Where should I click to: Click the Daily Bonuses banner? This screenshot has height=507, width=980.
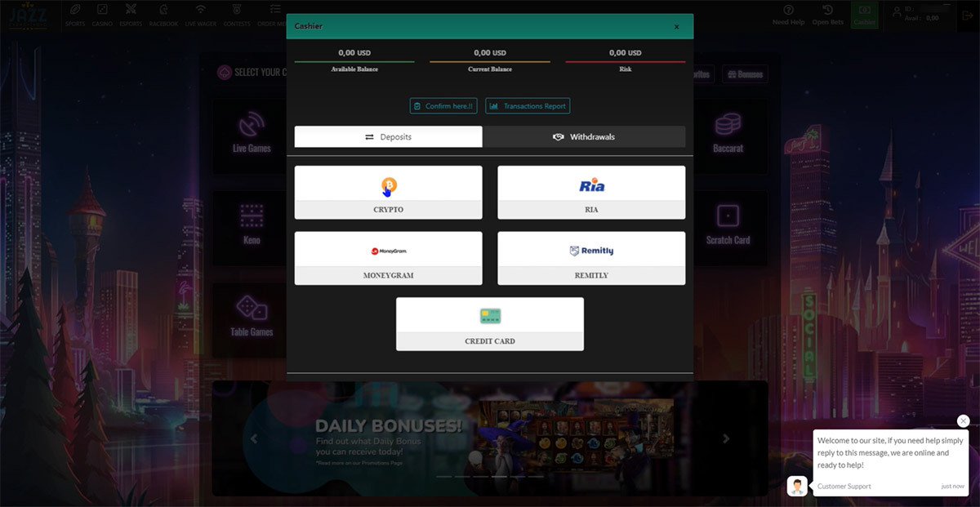[x=490, y=438]
